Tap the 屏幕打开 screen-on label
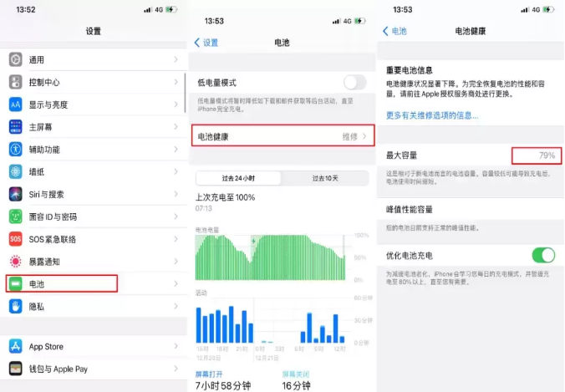The image size is (565, 392). [x=209, y=374]
